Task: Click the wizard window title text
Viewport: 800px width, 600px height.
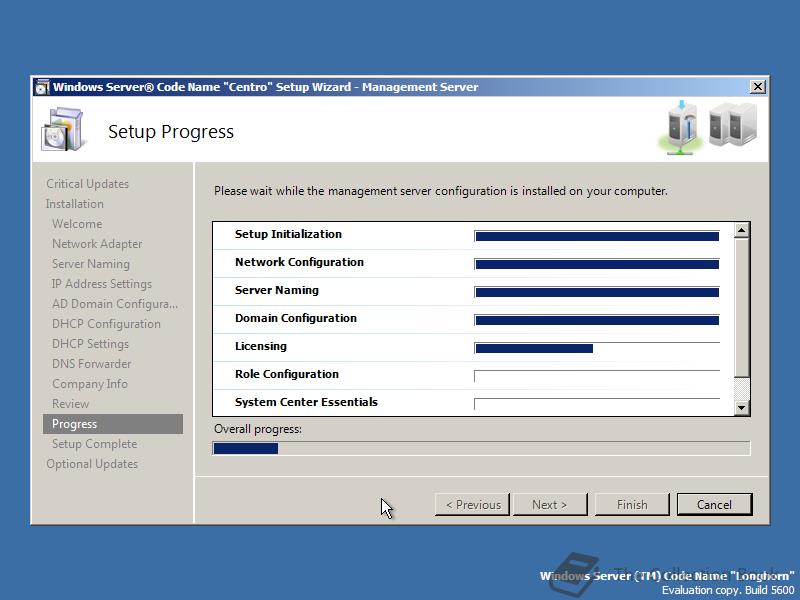Action: coord(266,87)
